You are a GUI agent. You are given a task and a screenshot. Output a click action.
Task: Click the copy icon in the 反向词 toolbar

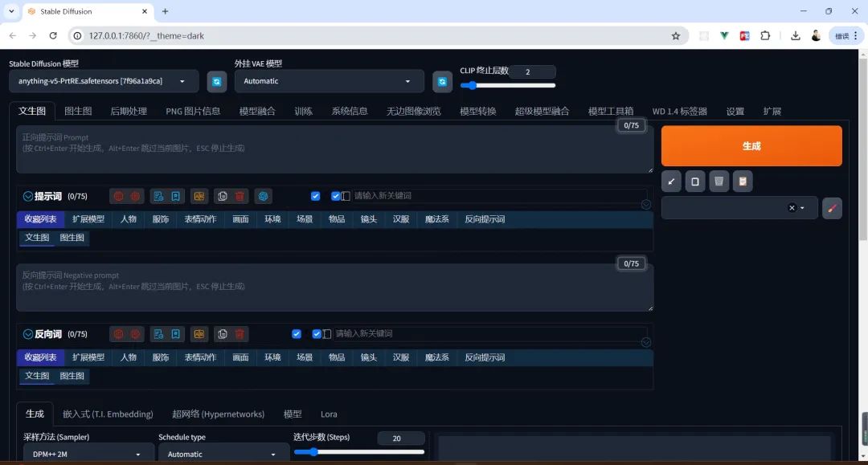pos(223,334)
